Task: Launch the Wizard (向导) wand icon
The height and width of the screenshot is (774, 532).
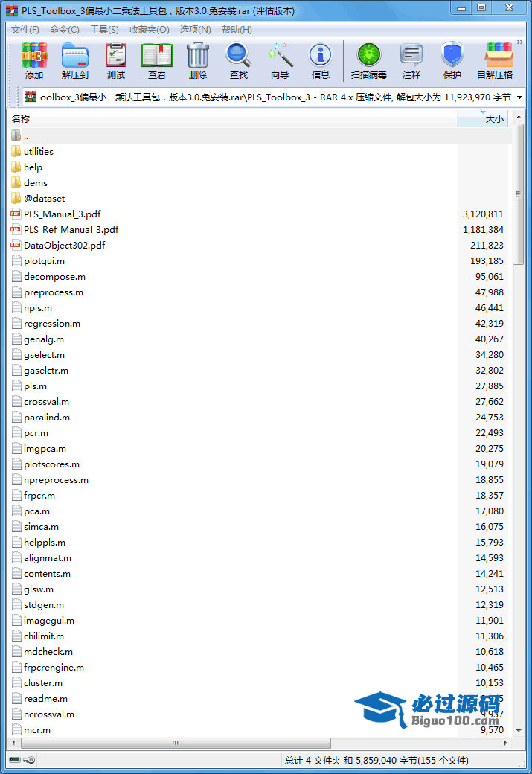Action: point(280,60)
